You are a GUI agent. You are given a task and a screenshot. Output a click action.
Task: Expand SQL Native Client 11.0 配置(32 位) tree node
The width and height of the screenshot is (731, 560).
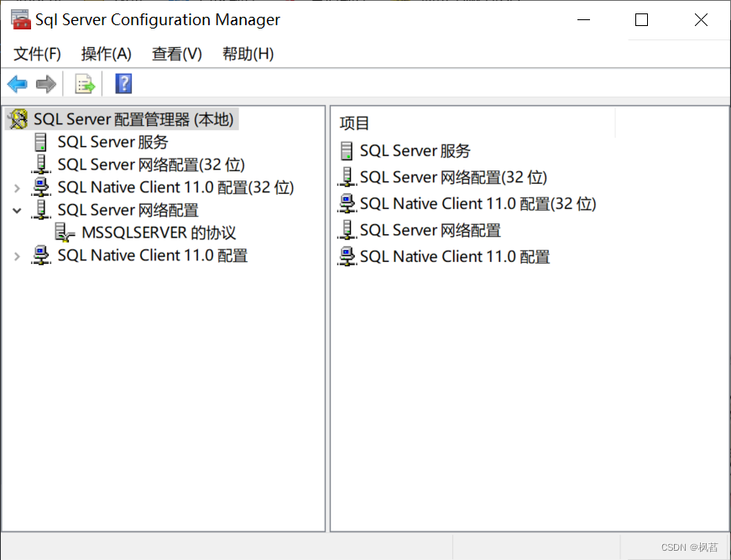pyautogui.click(x=17, y=188)
